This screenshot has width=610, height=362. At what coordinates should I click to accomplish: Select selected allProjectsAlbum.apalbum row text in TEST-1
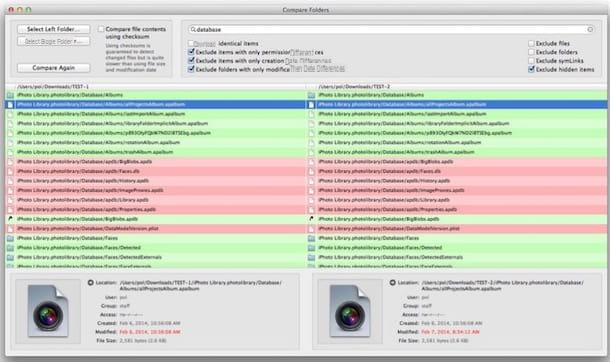pyautogui.click(x=101, y=104)
